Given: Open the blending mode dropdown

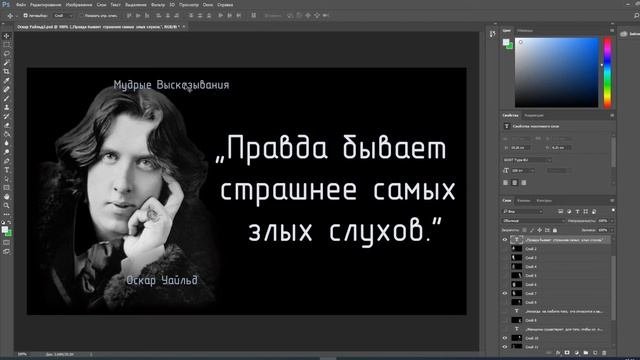Looking at the screenshot, I should (533, 221).
